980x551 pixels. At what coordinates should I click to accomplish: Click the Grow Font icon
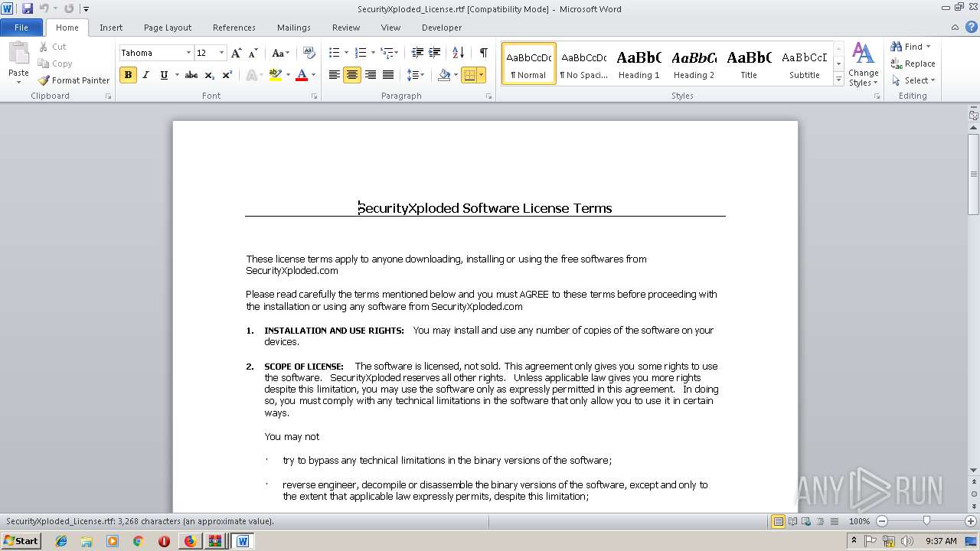[x=237, y=53]
